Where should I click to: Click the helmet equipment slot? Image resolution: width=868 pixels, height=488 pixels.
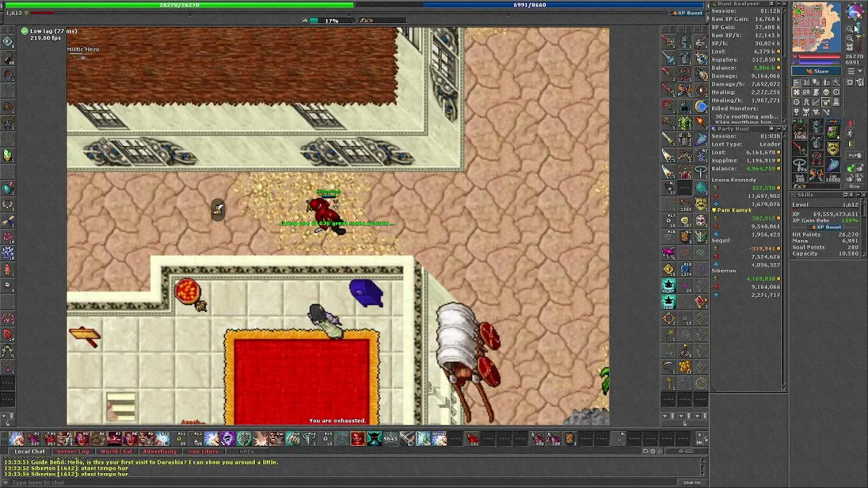coord(816,126)
